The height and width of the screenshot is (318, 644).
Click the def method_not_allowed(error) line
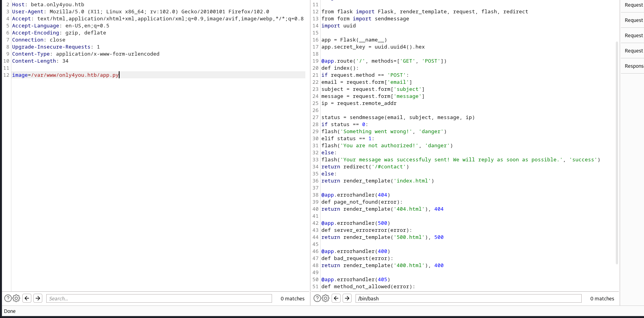click(368, 287)
